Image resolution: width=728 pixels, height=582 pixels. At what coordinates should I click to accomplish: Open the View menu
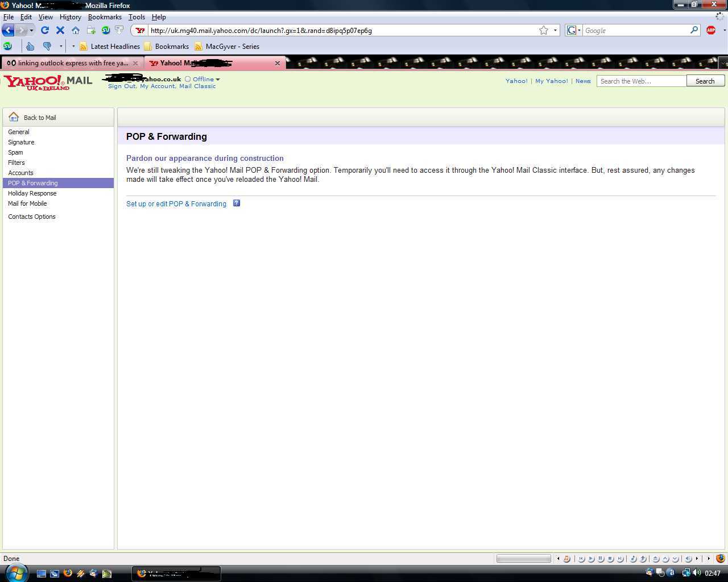pyautogui.click(x=45, y=17)
